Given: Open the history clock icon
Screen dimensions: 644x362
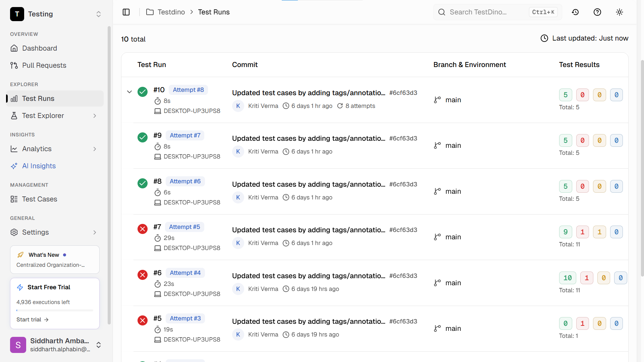Looking at the screenshot, I should [x=575, y=12].
